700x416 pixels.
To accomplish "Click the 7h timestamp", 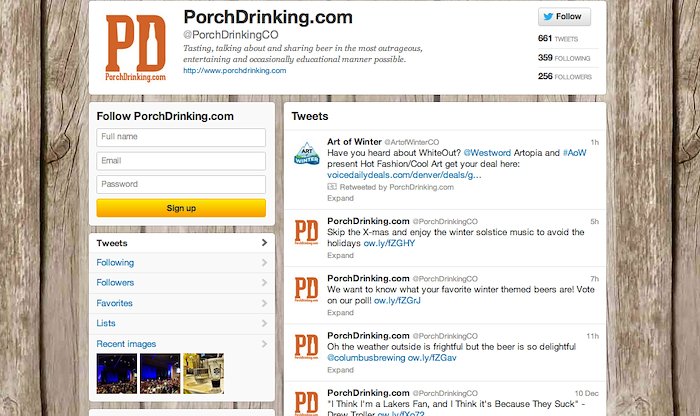I will [595, 279].
